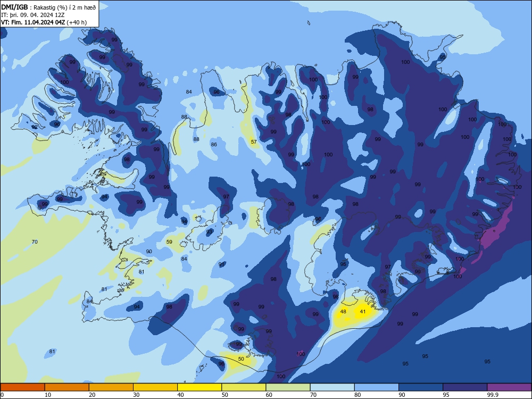Select the purple 99.9+ legend swatch
The image size is (532, 399).
point(509,387)
